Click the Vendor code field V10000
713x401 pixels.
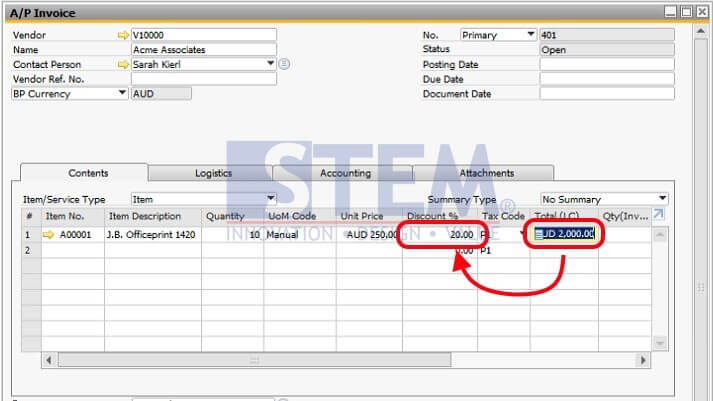pyautogui.click(x=204, y=35)
